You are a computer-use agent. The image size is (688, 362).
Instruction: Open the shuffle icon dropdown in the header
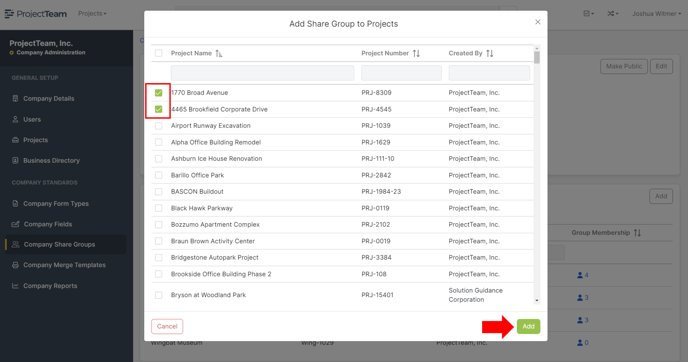[613, 14]
